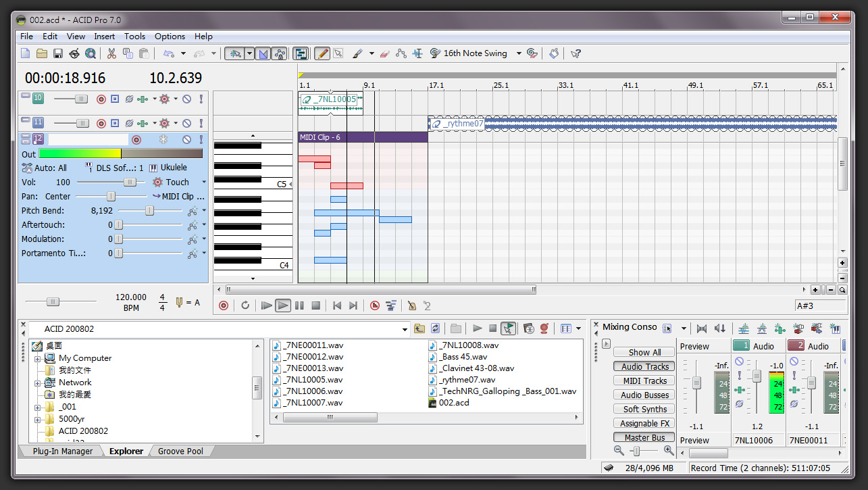This screenshot has width=868, height=490.
Task: Toggle the metronome in the transport bar
Action: pos(411,305)
